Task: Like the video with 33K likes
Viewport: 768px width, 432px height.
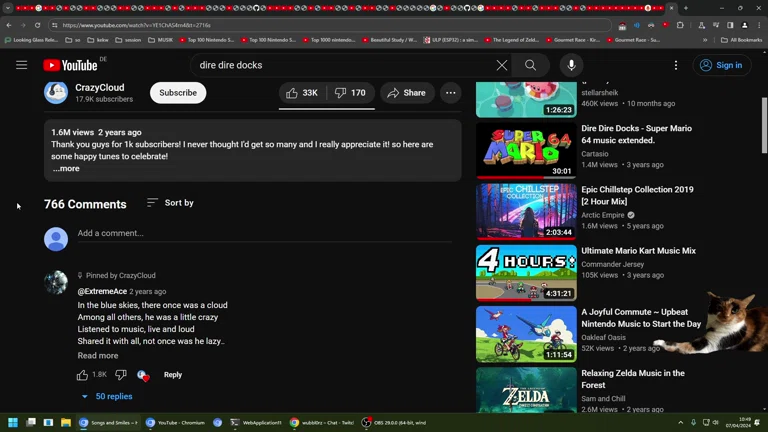Action: pyautogui.click(x=302, y=93)
